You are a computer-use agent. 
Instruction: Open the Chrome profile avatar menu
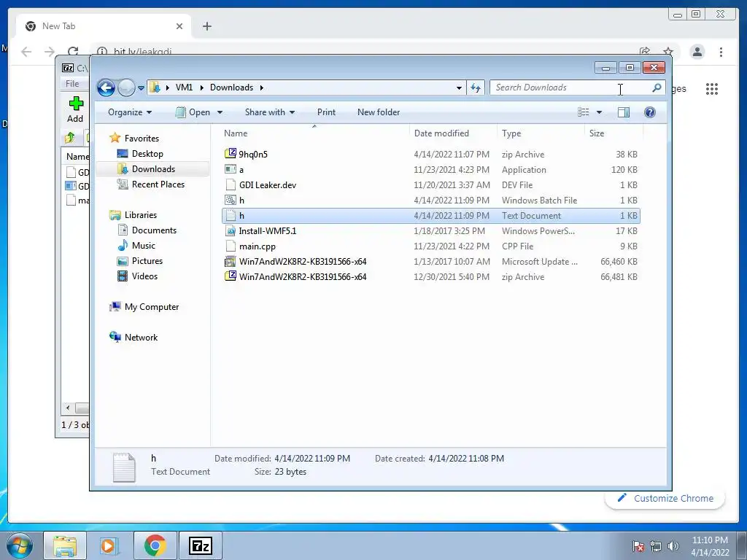tap(697, 52)
